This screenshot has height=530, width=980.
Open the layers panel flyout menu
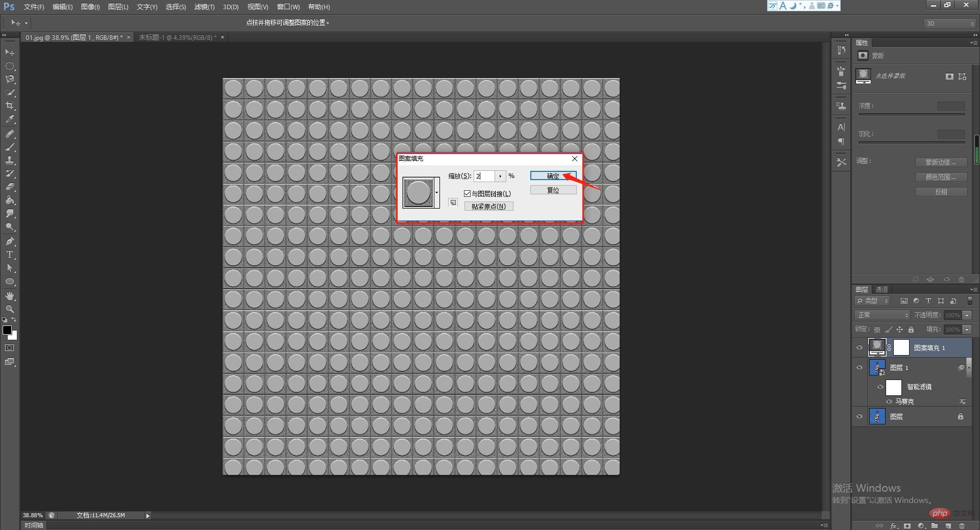[973, 289]
